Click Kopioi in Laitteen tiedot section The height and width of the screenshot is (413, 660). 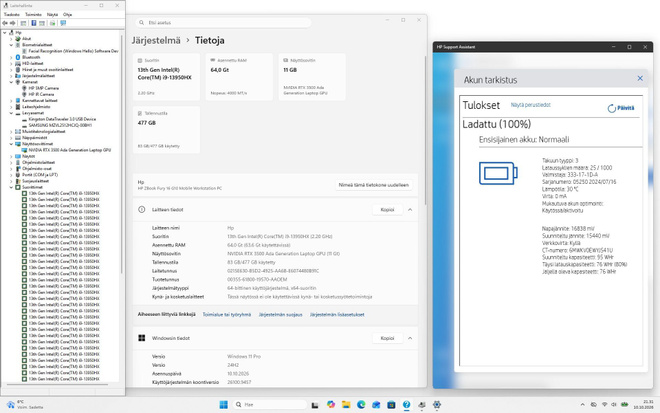(387, 210)
